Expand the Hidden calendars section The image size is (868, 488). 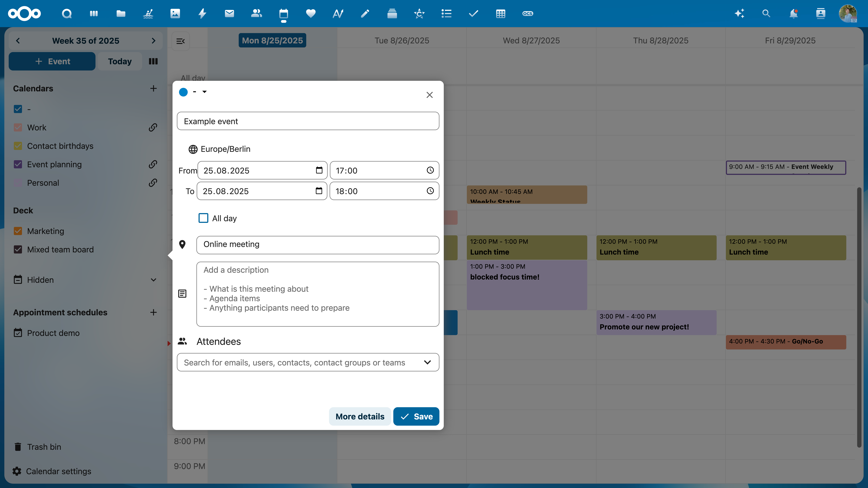(153, 280)
